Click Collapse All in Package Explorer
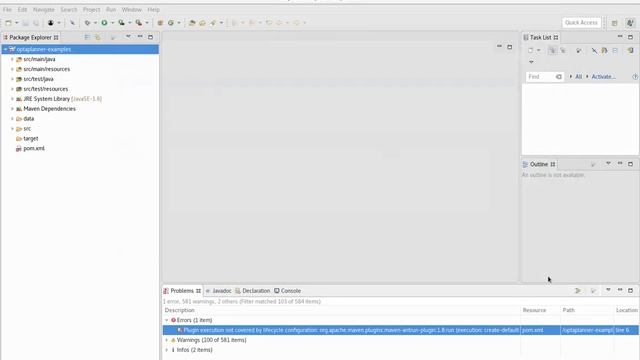The height and width of the screenshot is (360, 640). 87,37
